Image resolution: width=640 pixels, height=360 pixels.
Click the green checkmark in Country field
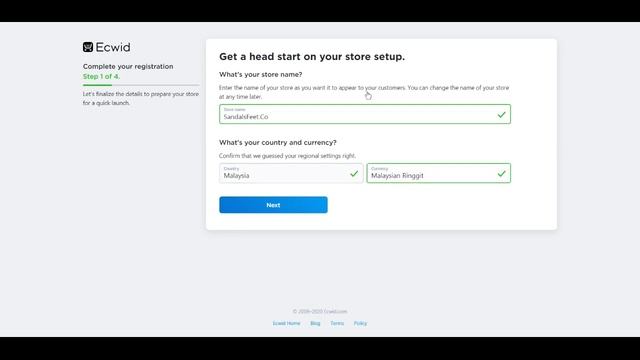[x=354, y=173]
